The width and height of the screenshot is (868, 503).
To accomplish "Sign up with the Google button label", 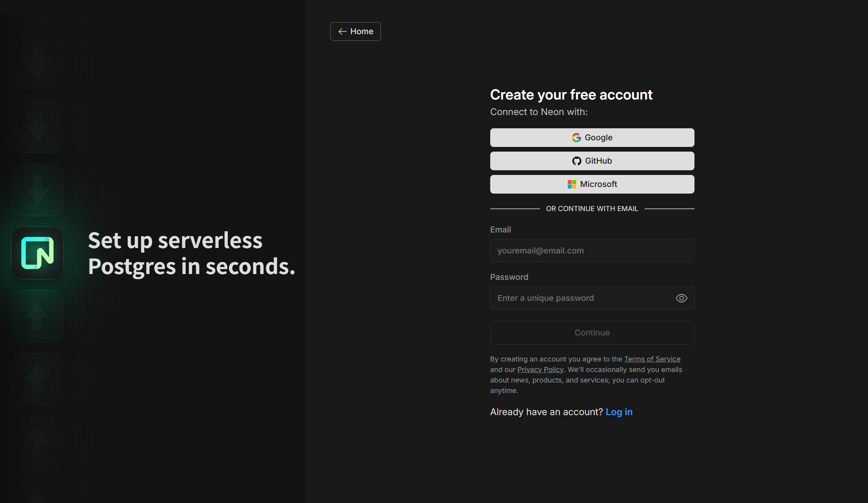I will pos(598,138).
